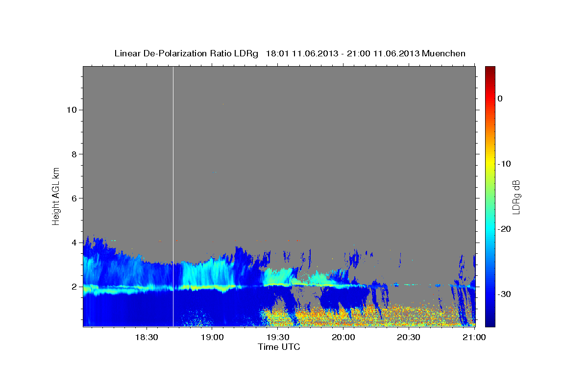The width and height of the screenshot is (588, 392).
Task: Click the 19:00 time tick label
Action: pos(212,338)
